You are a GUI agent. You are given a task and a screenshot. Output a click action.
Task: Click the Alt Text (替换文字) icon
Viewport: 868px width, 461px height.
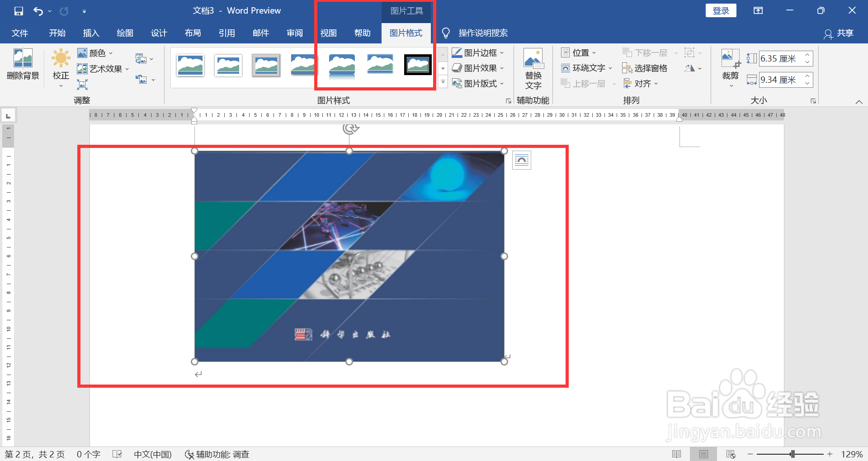(533, 58)
